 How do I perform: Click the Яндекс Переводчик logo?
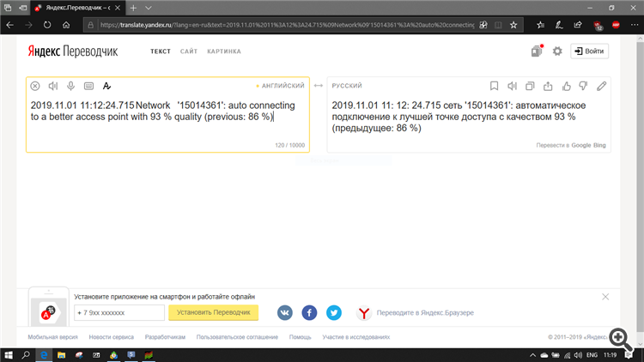[73, 51]
